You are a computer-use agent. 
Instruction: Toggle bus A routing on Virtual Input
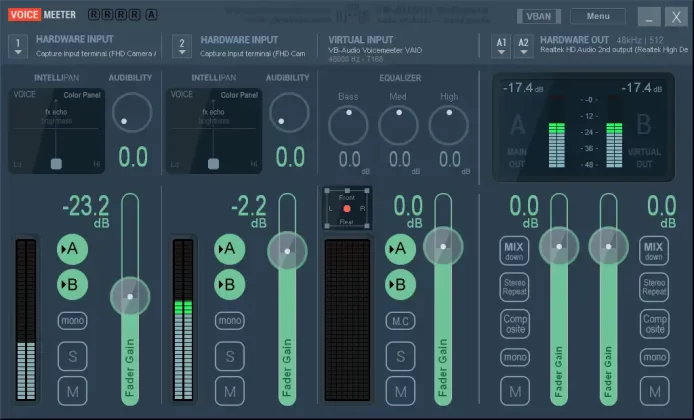(400, 249)
